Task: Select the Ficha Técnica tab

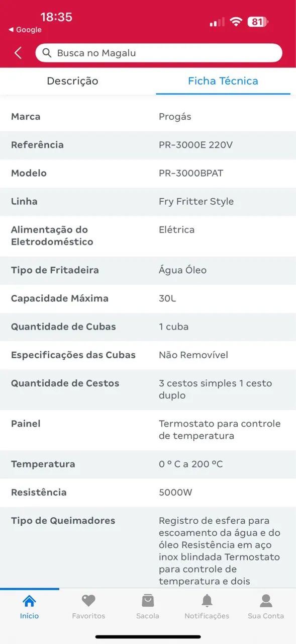Action: (x=223, y=81)
